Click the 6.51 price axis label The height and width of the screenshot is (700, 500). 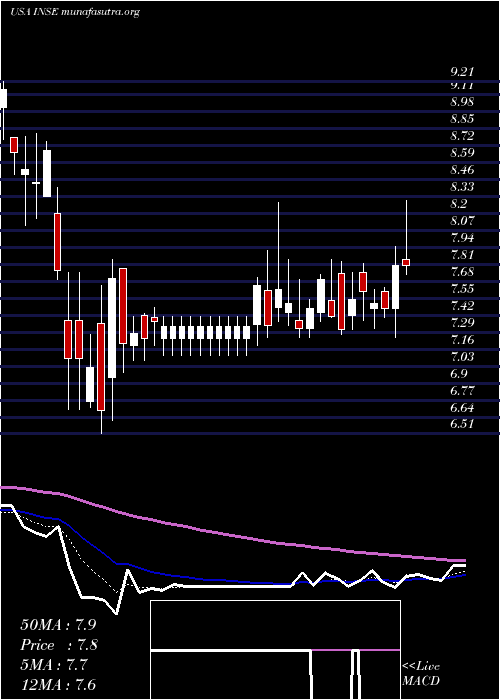(x=462, y=424)
